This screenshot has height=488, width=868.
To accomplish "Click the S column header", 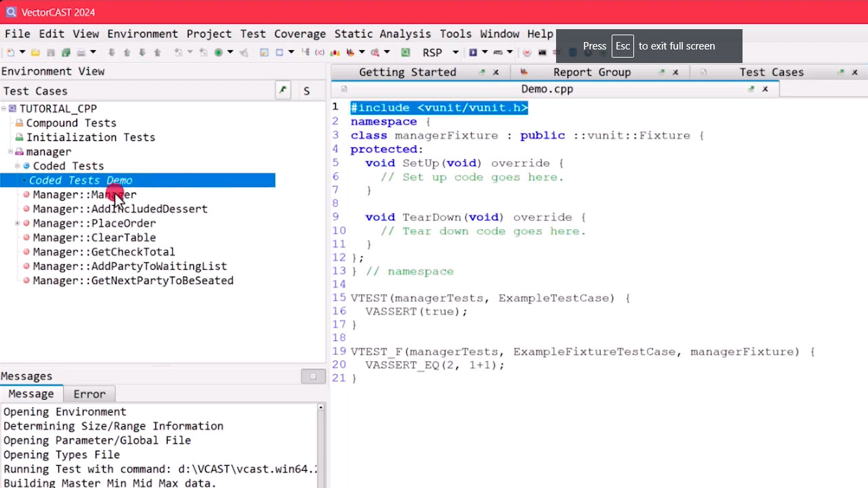I will click(x=307, y=91).
